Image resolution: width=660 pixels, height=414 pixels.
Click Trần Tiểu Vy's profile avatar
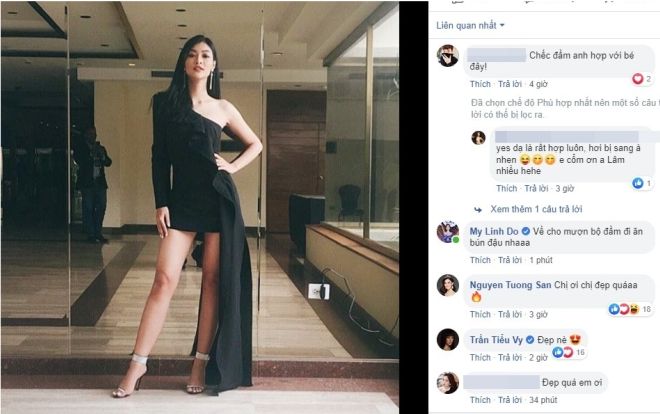pos(447,340)
